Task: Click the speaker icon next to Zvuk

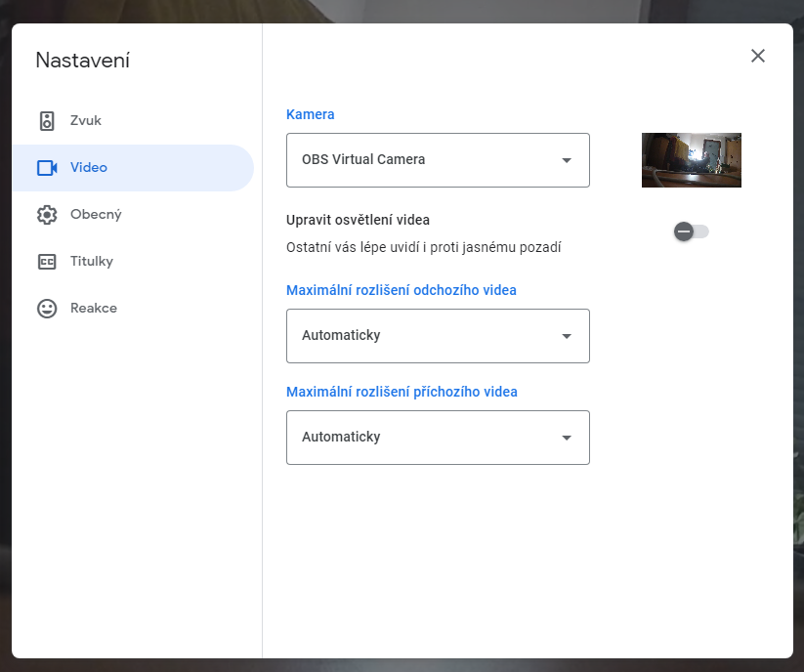Action: click(x=47, y=121)
